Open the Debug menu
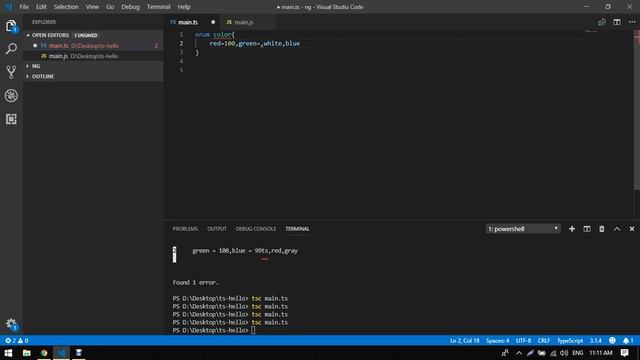The height and width of the screenshot is (360, 640). click(130, 7)
